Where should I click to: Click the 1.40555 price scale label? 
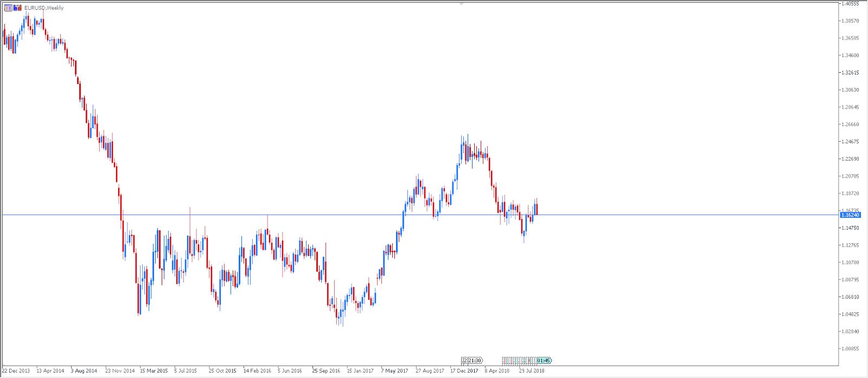click(850, 4)
